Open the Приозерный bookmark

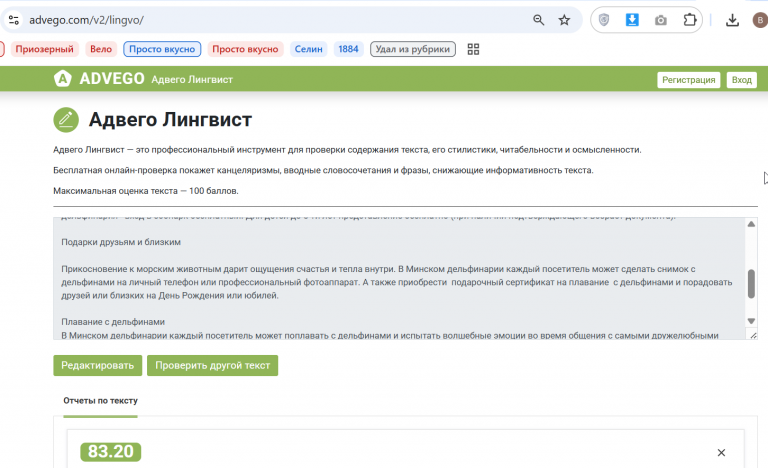click(x=44, y=49)
